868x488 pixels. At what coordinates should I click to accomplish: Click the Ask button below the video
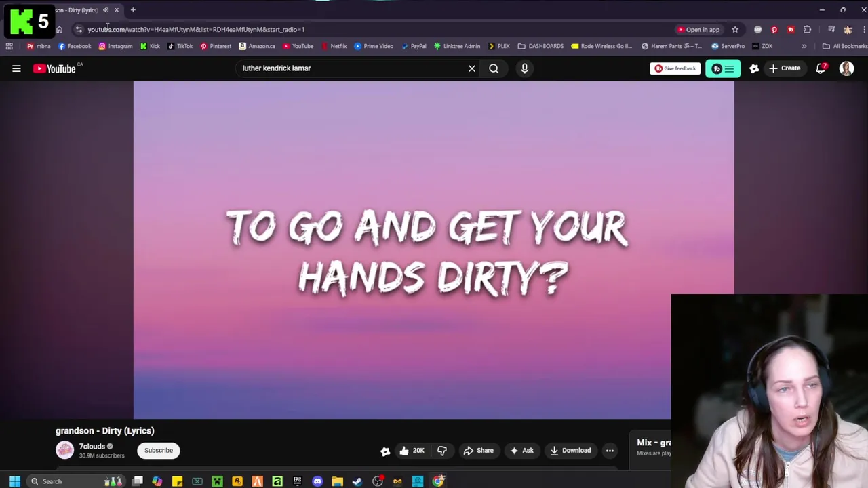coord(521,451)
